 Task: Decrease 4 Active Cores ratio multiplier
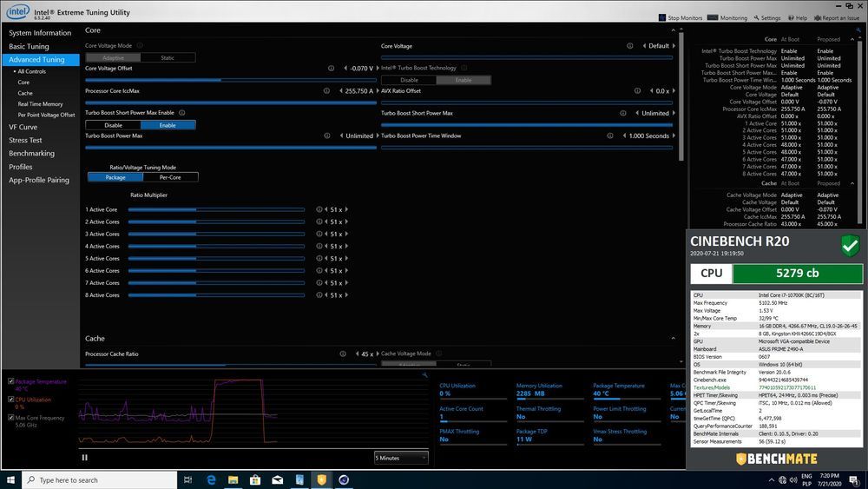click(326, 246)
